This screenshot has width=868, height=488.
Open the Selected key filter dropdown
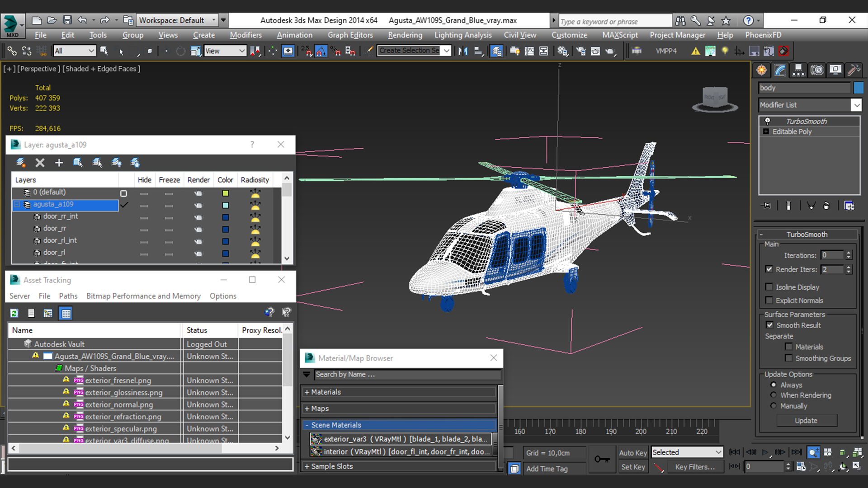[687, 452]
